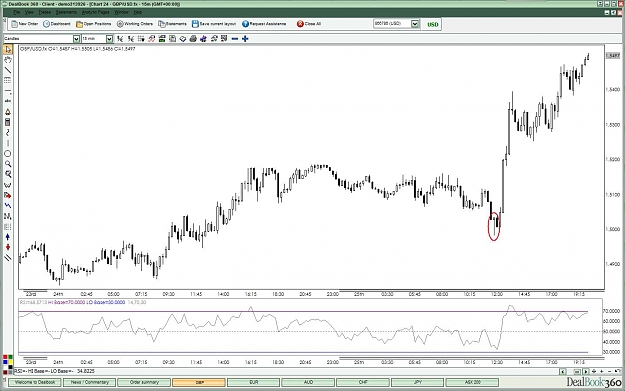Select the arrow pointer tool
625x391 pixels.
point(8,49)
